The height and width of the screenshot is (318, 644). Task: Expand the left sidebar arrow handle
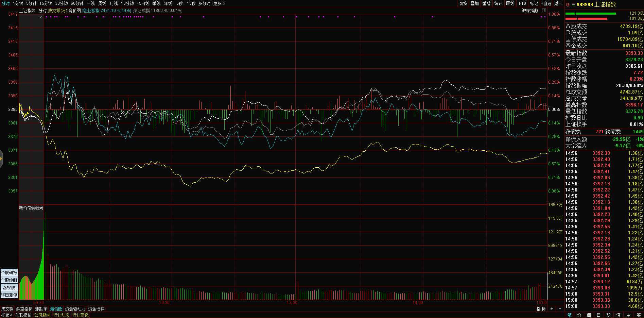1,158
